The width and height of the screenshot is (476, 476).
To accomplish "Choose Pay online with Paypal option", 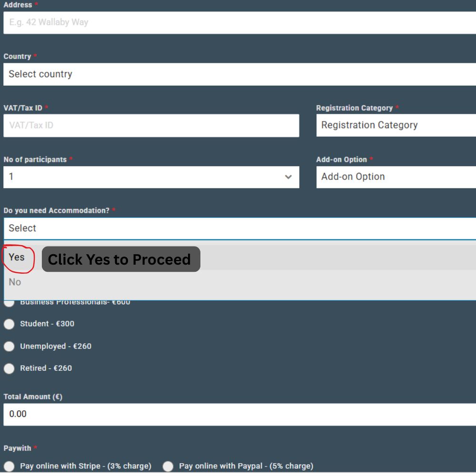I will pos(168,466).
